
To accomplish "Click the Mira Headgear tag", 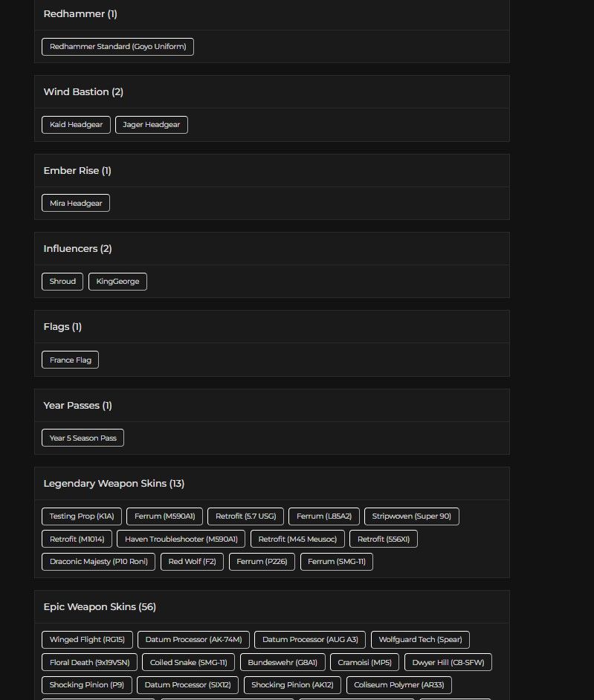I will 76,203.
